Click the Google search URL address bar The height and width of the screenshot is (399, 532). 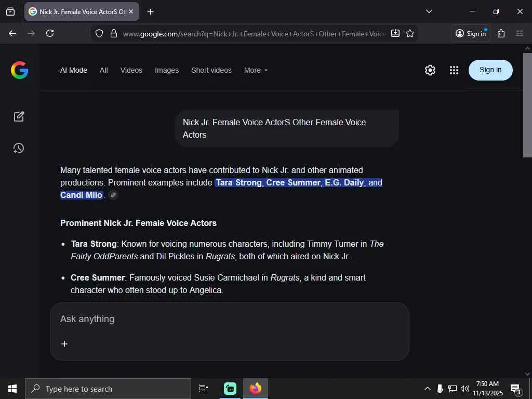[254, 34]
